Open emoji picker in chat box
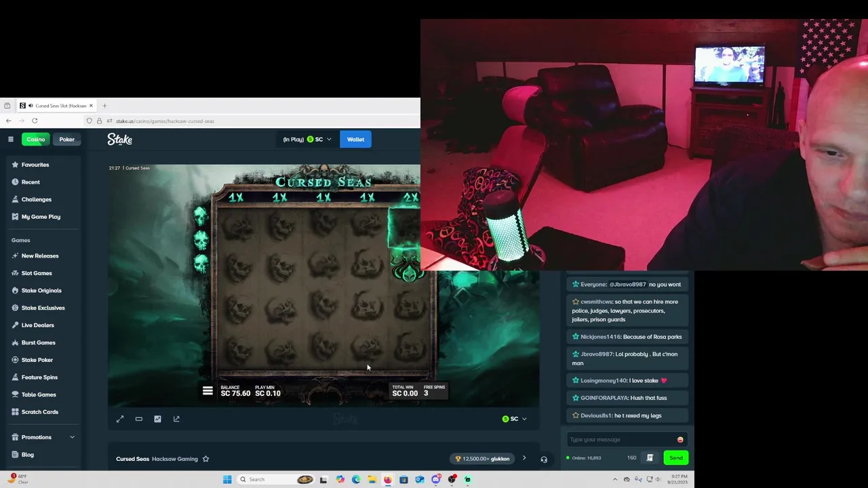This screenshot has width=868, height=488. [680, 439]
